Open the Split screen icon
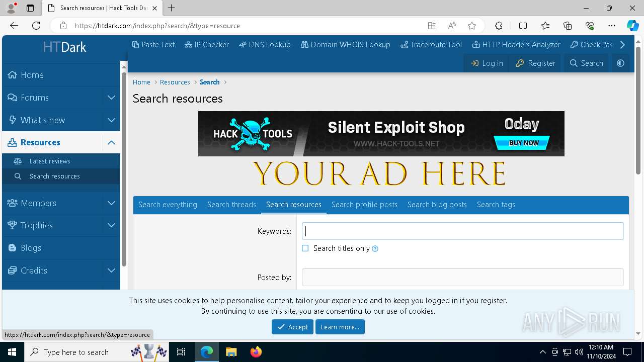 tap(523, 26)
